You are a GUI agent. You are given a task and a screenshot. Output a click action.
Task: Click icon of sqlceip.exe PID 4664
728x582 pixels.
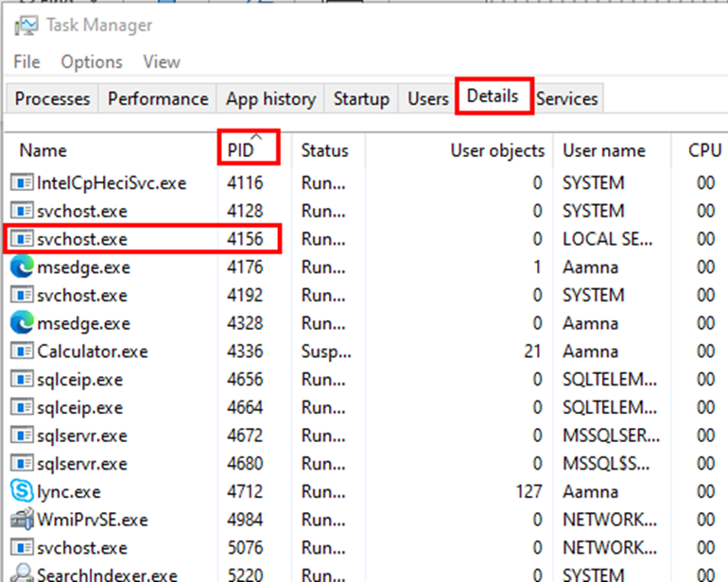[x=22, y=407]
